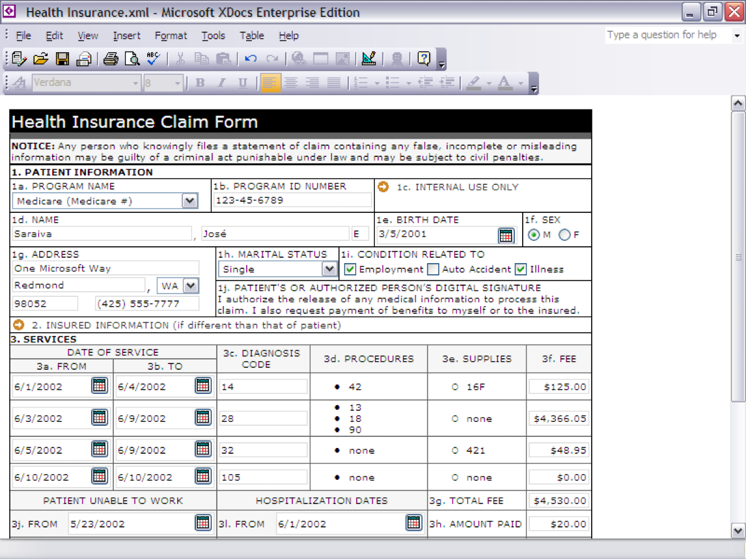This screenshot has width=746, height=560.
Task: Save the Health Insurance form
Action: click(62, 58)
